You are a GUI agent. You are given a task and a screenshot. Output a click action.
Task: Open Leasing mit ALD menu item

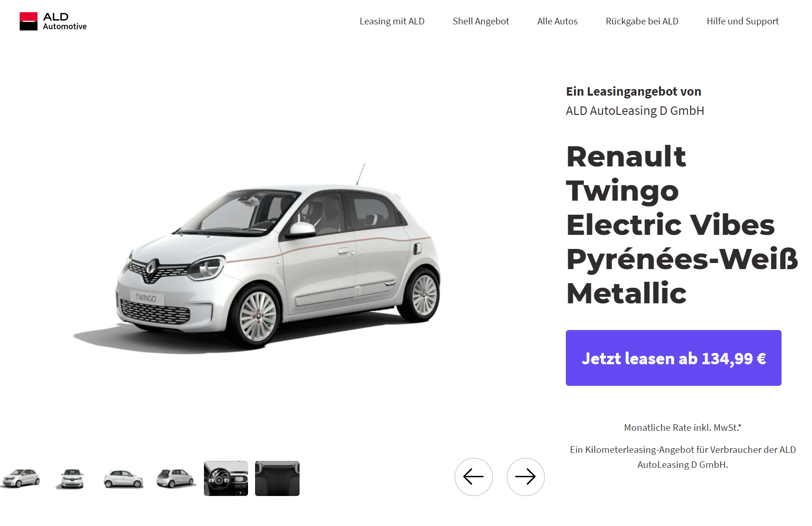[392, 21]
